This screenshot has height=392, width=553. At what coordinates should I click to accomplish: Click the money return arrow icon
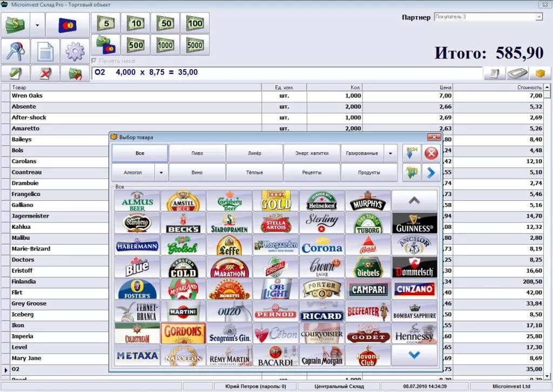[x=75, y=73]
